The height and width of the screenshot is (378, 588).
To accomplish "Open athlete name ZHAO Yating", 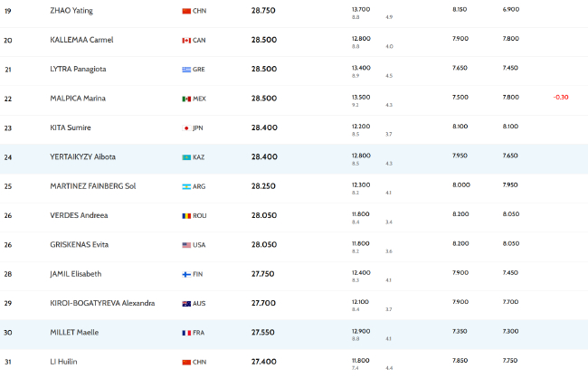I will click(x=71, y=11).
